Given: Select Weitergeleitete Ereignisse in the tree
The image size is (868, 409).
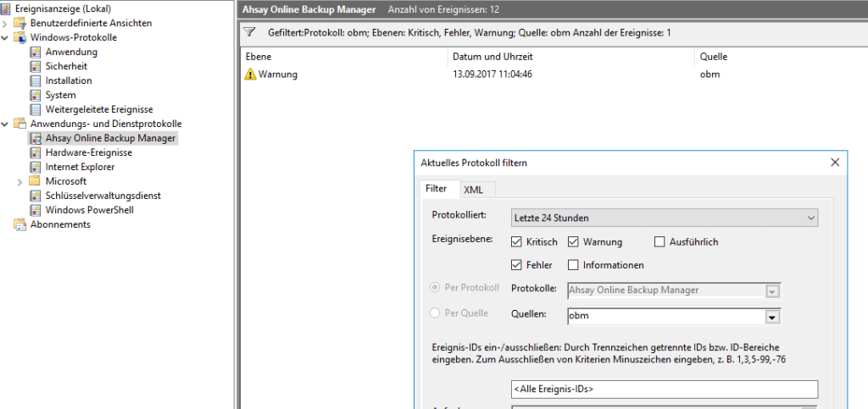Looking at the screenshot, I should [x=99, y=109].
